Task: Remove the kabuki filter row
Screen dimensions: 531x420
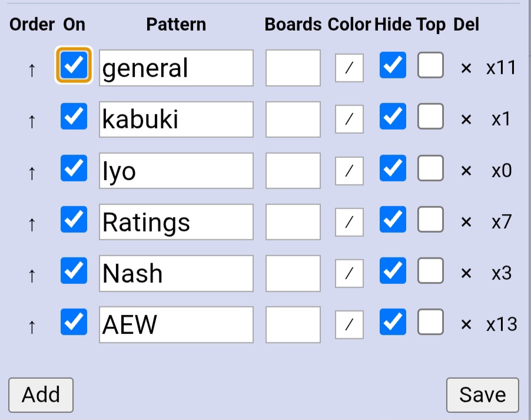Action: [466, 120]
